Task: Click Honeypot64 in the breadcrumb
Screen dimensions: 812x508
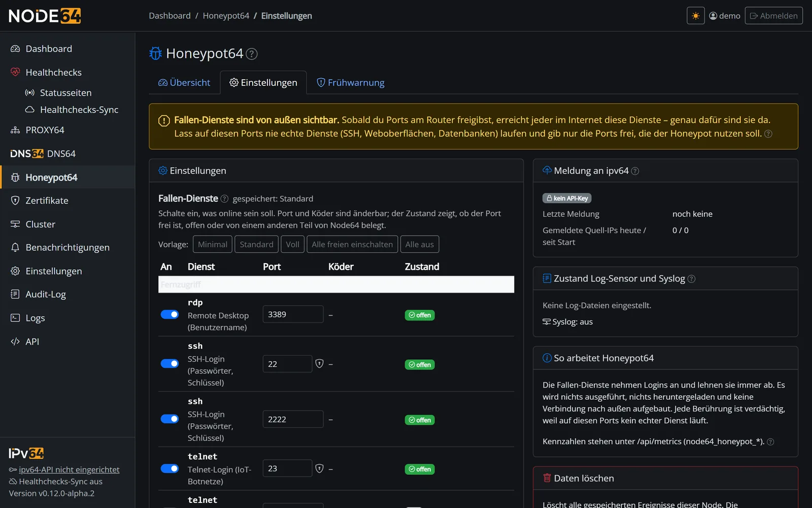Action: pos(226,16)
